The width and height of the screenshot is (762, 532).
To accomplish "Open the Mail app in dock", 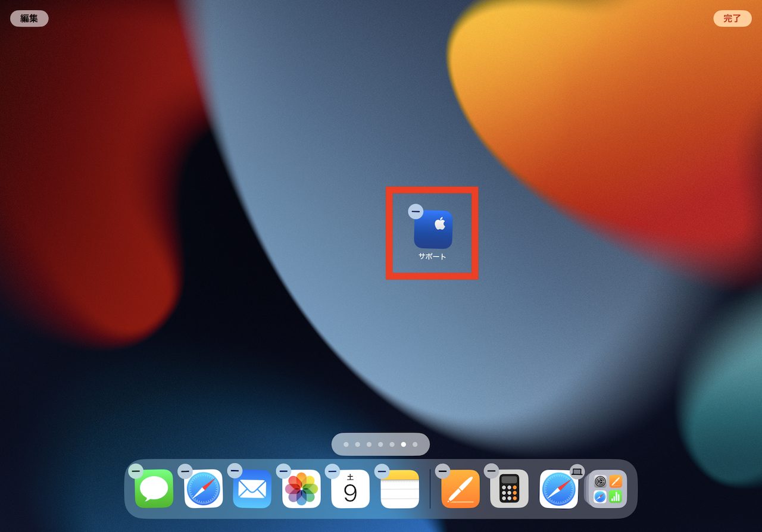I will tap(252, 489).
